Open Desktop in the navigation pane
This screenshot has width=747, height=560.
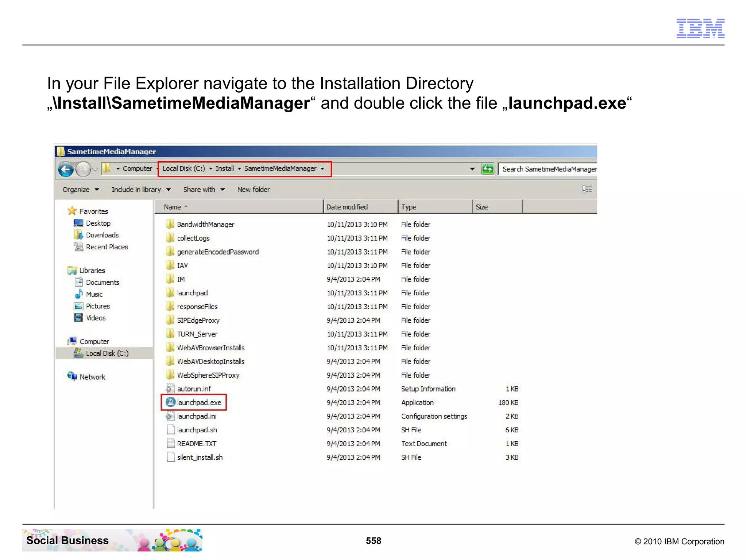pyautogui.click(x=92, y=223)
